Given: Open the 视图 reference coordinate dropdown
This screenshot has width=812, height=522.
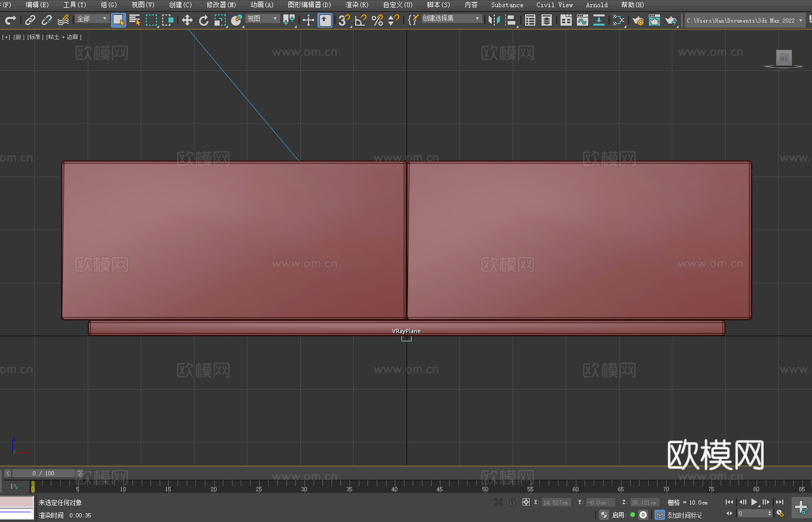Looking at the screenshot, I should pos(262,18).
